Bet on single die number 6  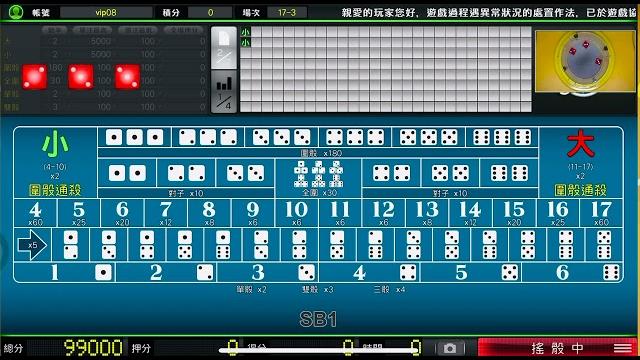pyautogui.click(x=573, y=272)
